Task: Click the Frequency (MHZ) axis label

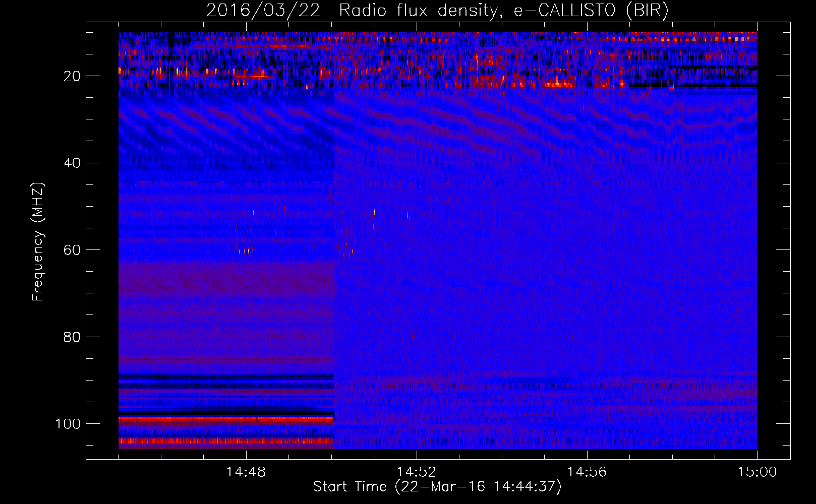Action: click(x=38, y=241)
